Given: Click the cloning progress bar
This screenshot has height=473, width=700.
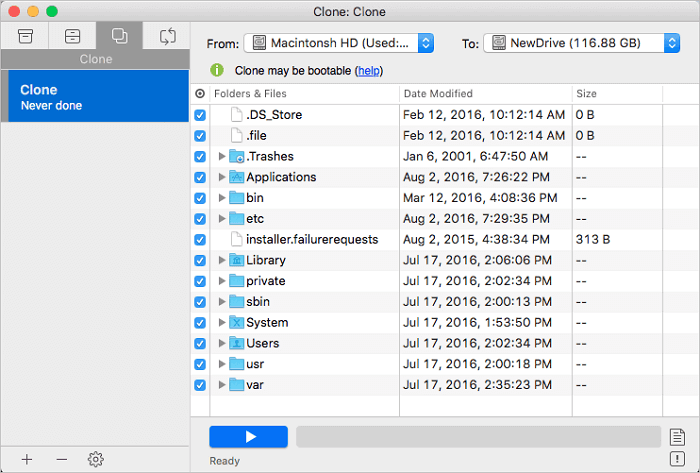Looking at the screenshot, I should [478, 436].
